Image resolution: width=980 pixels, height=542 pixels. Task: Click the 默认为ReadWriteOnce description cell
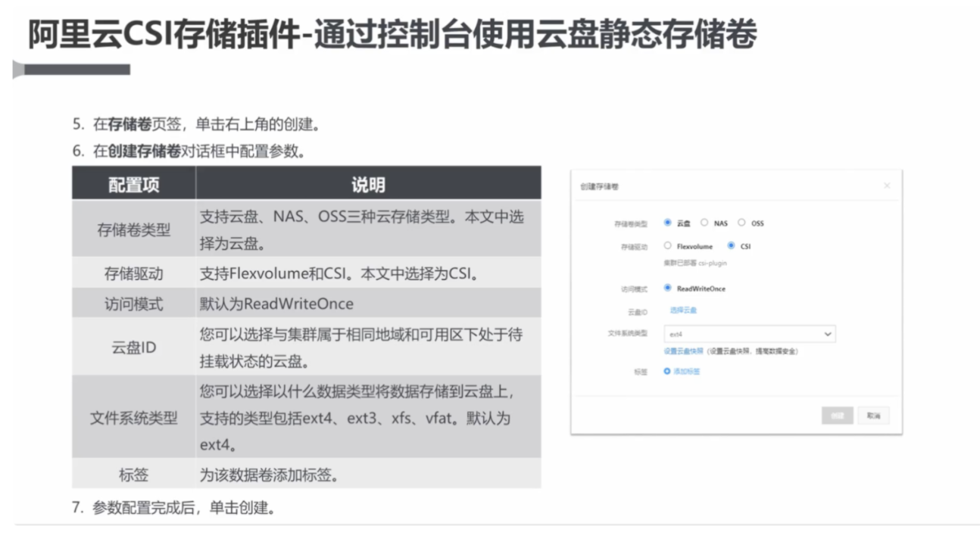pyautogui.click(x=369, y=304)
